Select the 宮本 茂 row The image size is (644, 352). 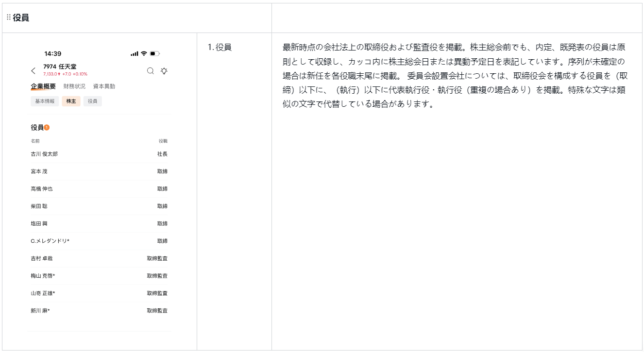tap(99, 171)
